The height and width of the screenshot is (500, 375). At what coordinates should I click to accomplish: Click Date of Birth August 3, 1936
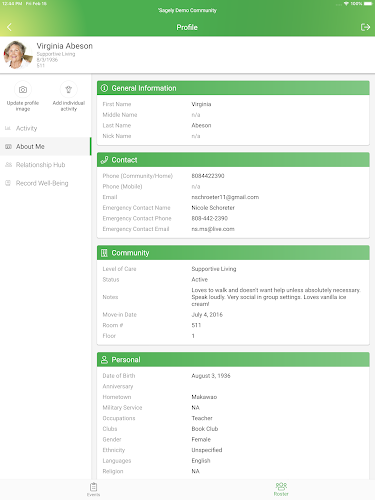pyautogui.click(x=211, y=376)
